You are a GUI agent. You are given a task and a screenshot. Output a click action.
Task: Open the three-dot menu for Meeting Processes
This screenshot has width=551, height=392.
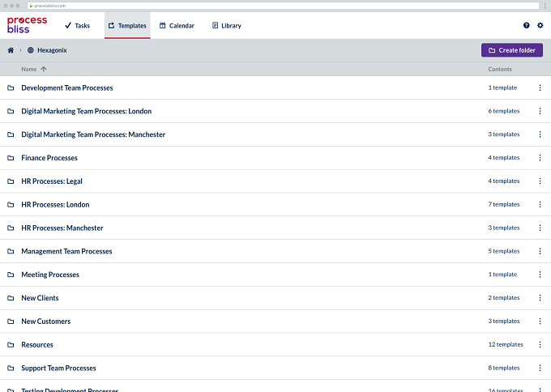click(540, 275)
